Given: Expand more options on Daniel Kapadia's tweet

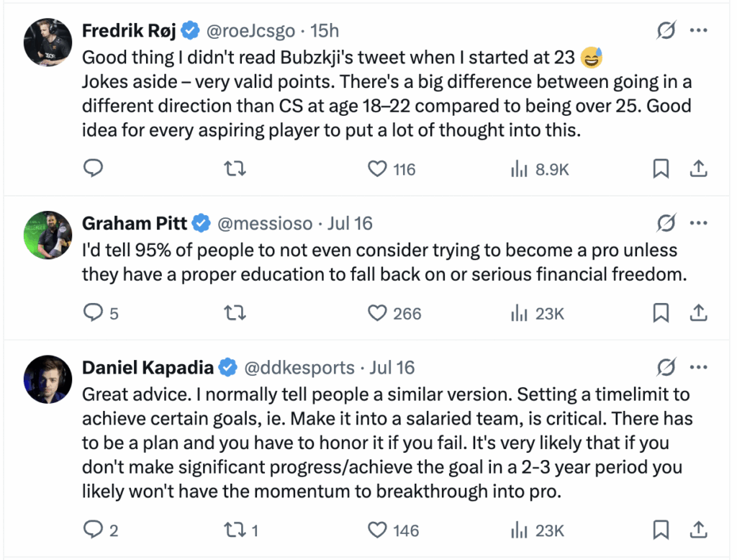Looking at the screenshot, I should coord(698,367).
